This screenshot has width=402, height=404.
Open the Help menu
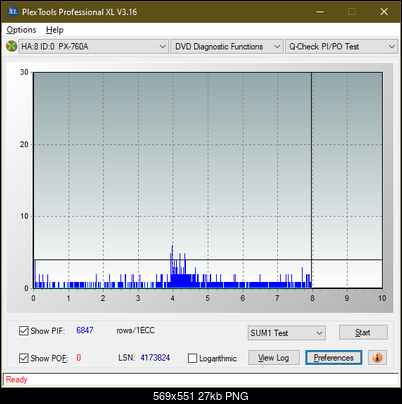[55, 30]
